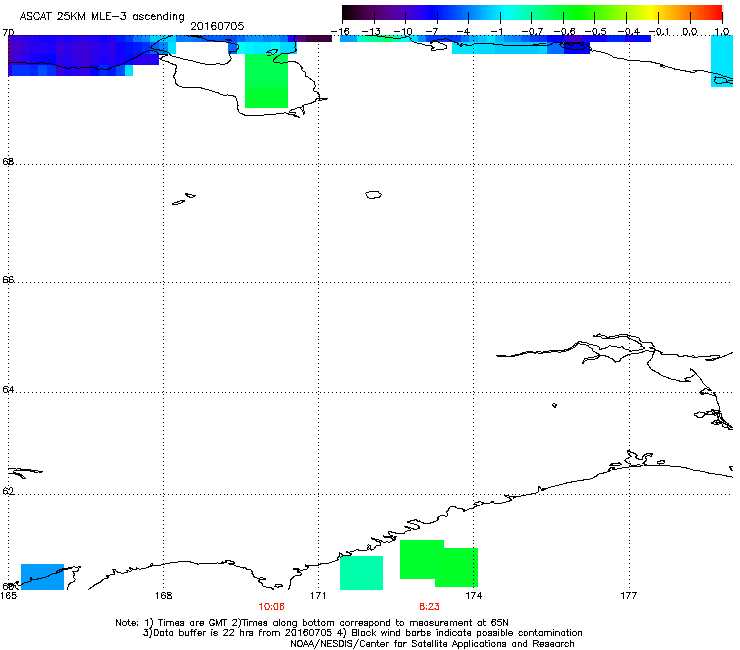Click the 1.0 color scale label

722,32
